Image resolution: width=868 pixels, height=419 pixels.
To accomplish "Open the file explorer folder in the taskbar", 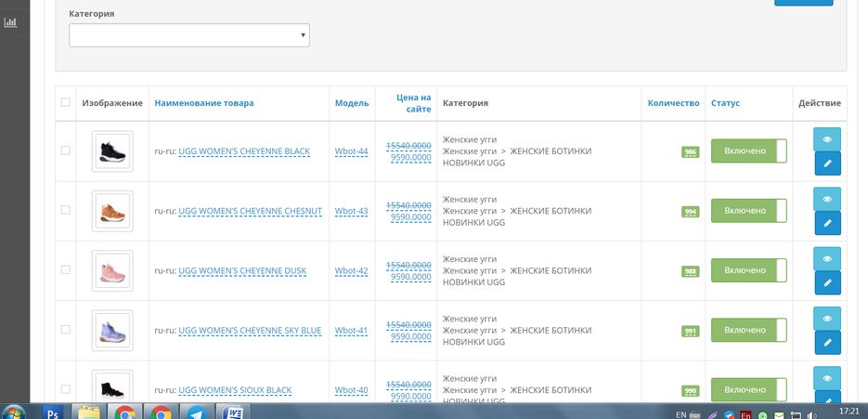I will tap(87, 412).
